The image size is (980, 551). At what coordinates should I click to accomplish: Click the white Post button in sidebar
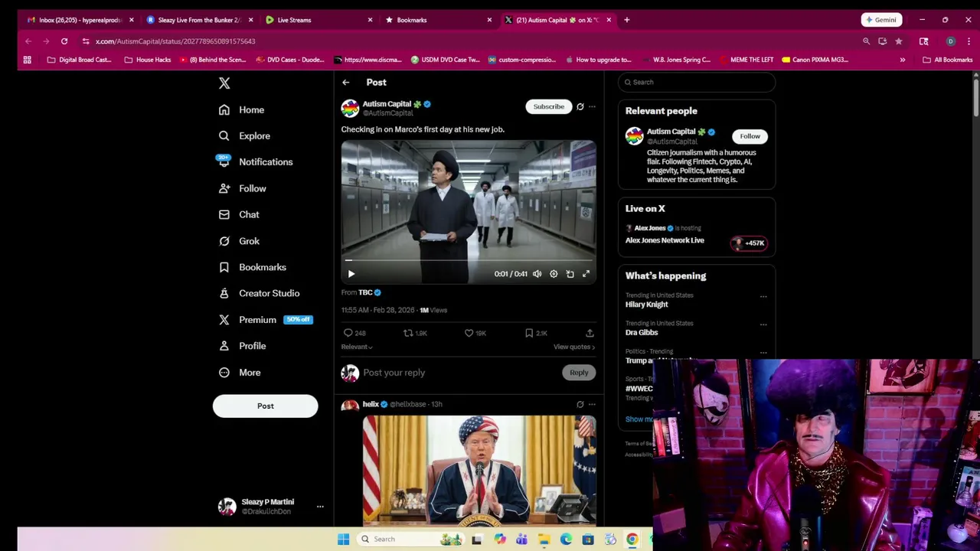(x=265, y=406)
